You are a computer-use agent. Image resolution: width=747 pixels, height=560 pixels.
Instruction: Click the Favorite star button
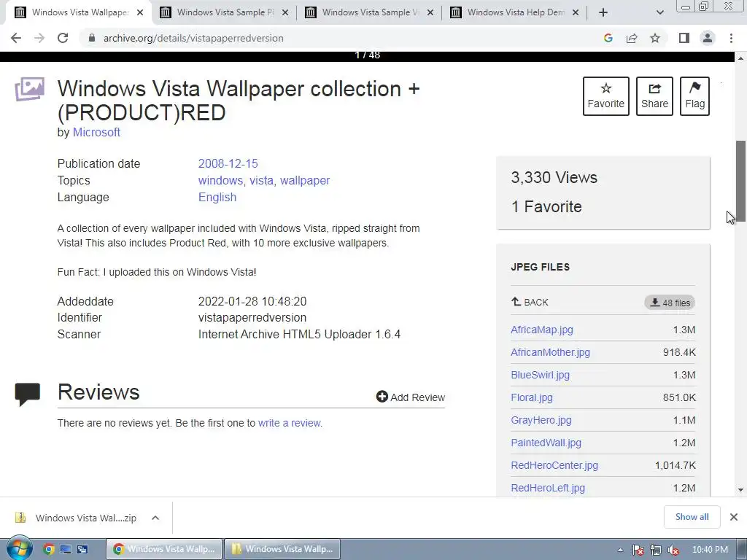pos(606,96)
